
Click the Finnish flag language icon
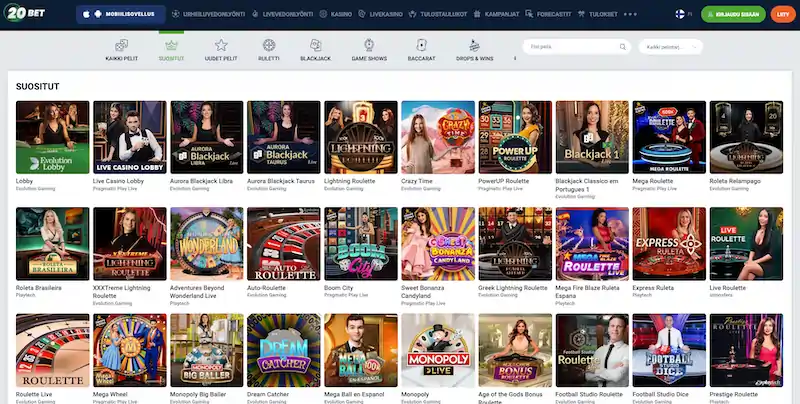tap(680, 14)
